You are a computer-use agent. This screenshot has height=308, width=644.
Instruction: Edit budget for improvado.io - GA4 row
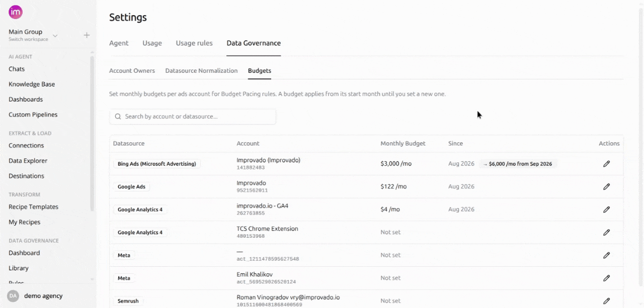tap(606, 210)
